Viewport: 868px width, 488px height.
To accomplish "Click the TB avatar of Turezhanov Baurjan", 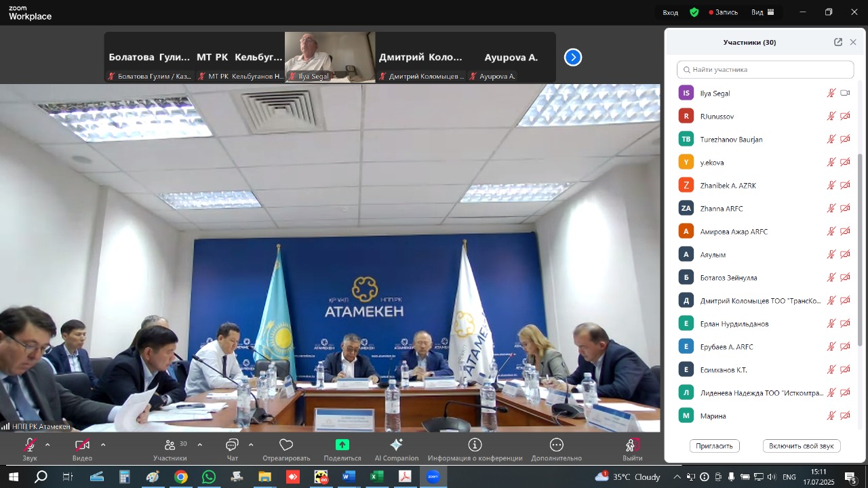I will tap(686, 140).
